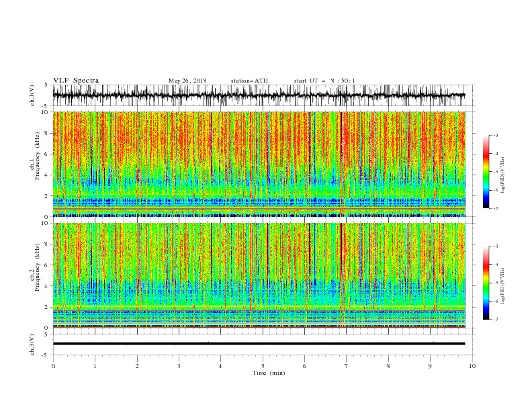Click the 'start UT = 8 : 50: 1' label
This screenshot has width=532, height=411.
(x=324, y=81)
